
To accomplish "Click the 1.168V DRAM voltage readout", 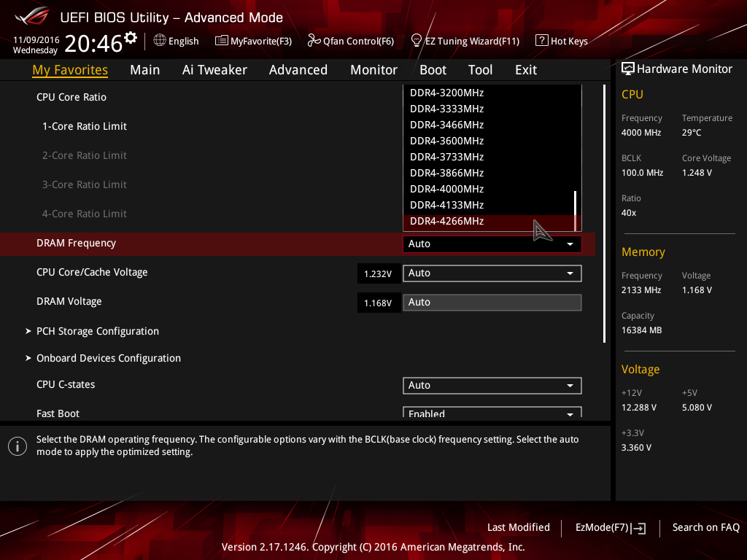I will tap(379, 303).
